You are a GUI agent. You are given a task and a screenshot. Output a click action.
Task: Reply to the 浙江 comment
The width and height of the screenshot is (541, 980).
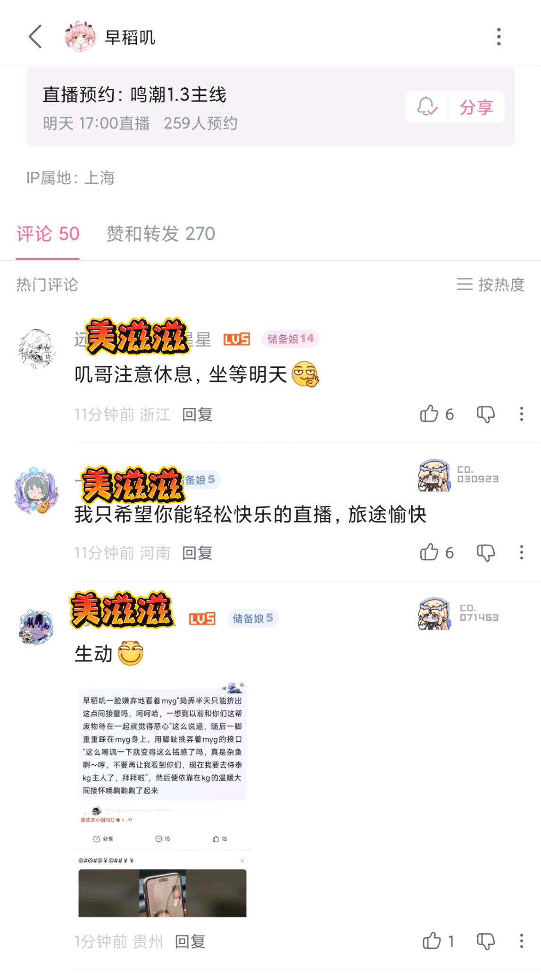pyautogui.click(x=197, y=414)
